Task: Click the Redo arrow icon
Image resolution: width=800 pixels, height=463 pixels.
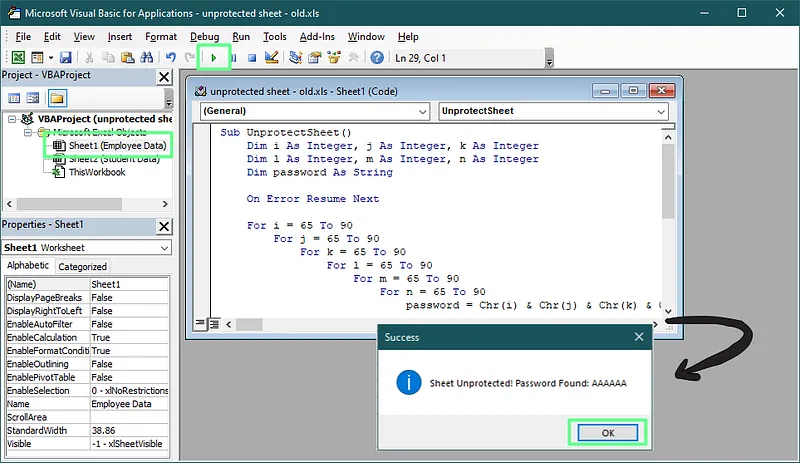Action: coord(190,58)
